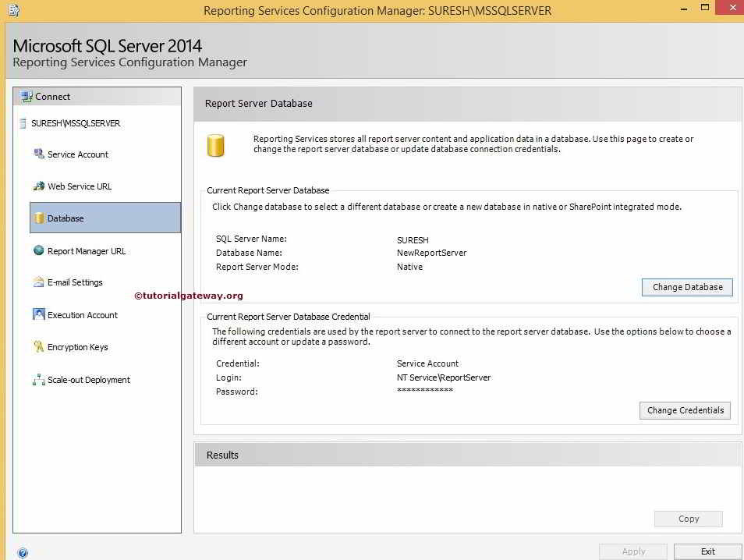Click the Connect icon at panel top

coord(26,96)
